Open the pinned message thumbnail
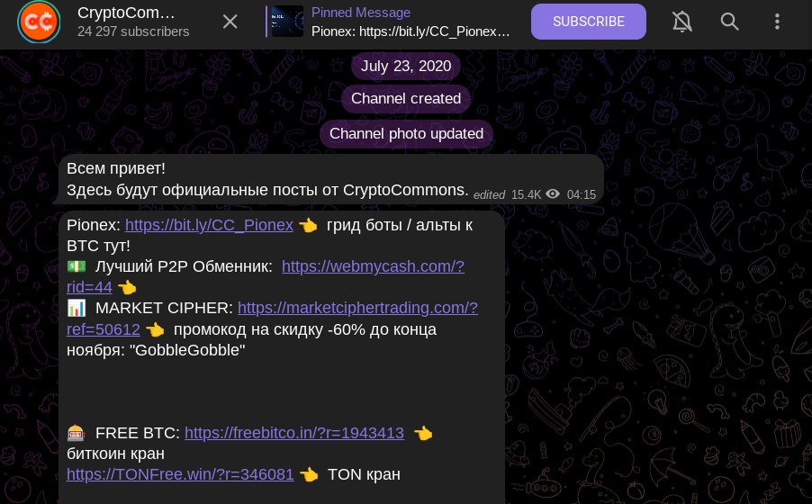The image size is (812, 504). tap(286, 22)
